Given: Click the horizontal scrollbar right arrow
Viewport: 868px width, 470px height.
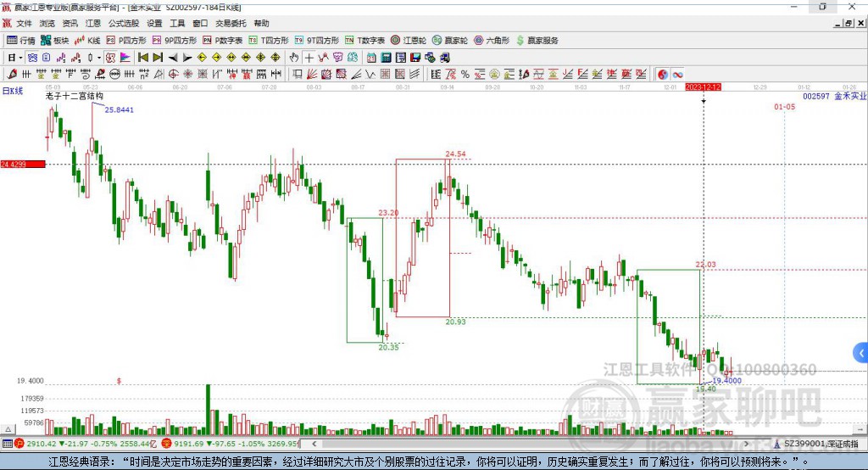Looking at the screenshot, I should (x=746, y=444).
